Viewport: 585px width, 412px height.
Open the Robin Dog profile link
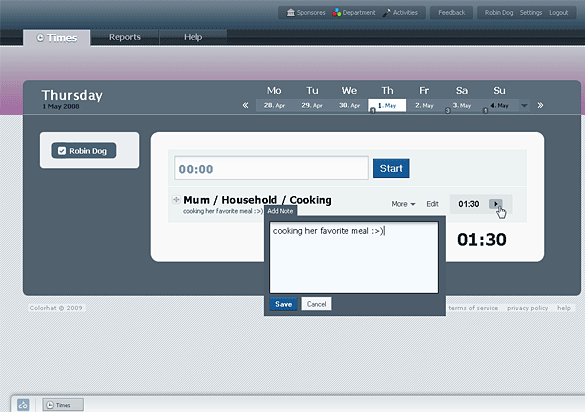click(499, 13)
